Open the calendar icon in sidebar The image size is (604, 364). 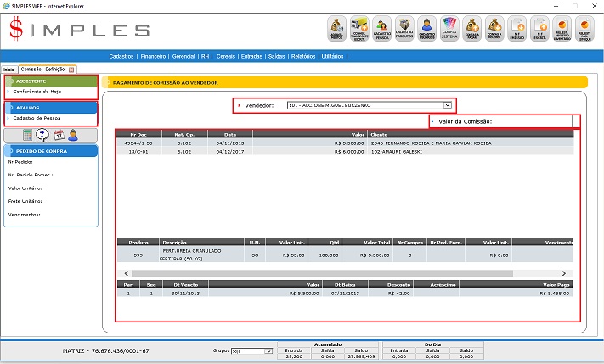point(59,135)
